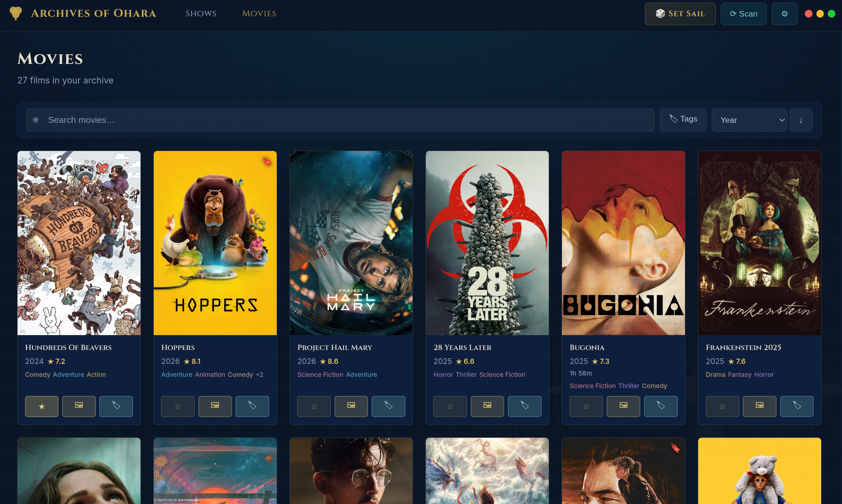The height and width of the screenshot is (504, 842).
Task: Edit tags for Frankenstein 2025
Action: (797, 406)
